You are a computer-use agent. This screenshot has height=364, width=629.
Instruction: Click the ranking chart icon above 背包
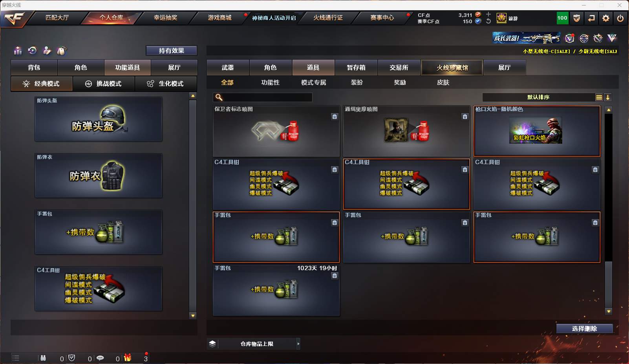click(18, 51)
